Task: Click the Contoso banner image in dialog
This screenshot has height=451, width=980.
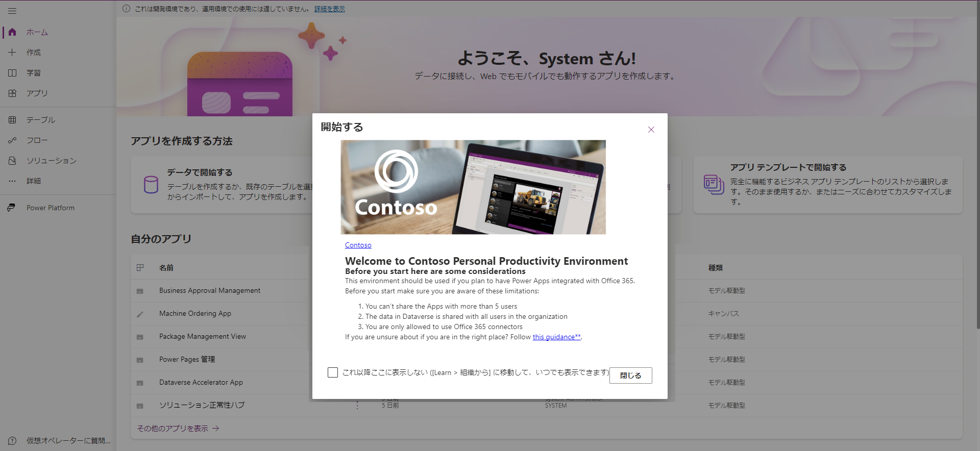Action: click(473, 187)
